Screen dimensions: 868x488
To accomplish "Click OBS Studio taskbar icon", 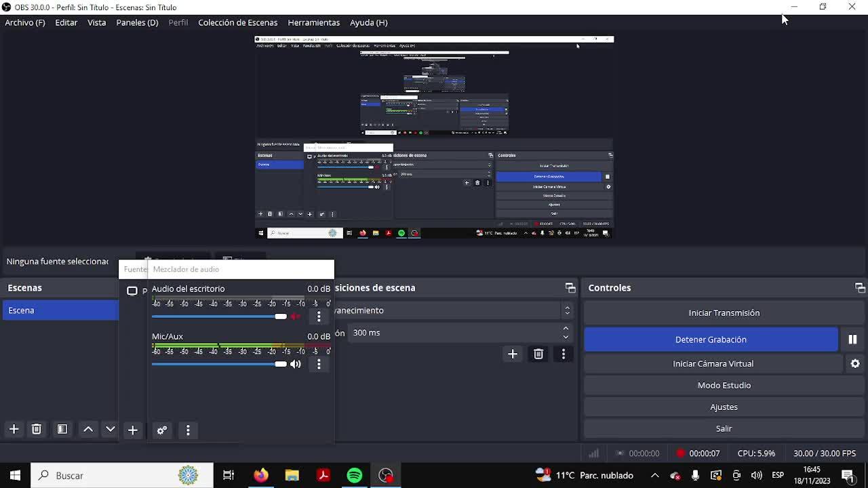I will tap(386, 475).
